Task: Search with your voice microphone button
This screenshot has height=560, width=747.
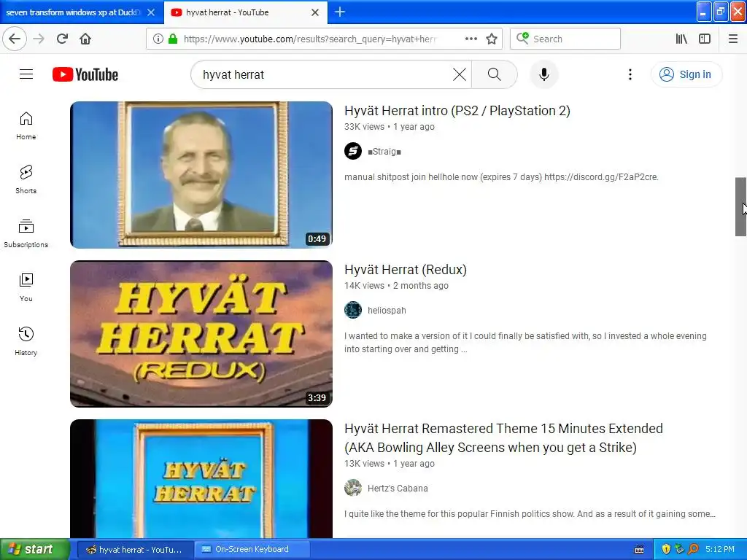Action: (544, 74)
